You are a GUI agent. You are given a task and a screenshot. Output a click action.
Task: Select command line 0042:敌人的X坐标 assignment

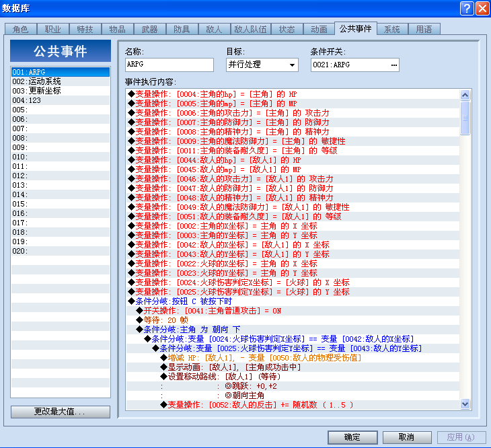tap(293, 244)
